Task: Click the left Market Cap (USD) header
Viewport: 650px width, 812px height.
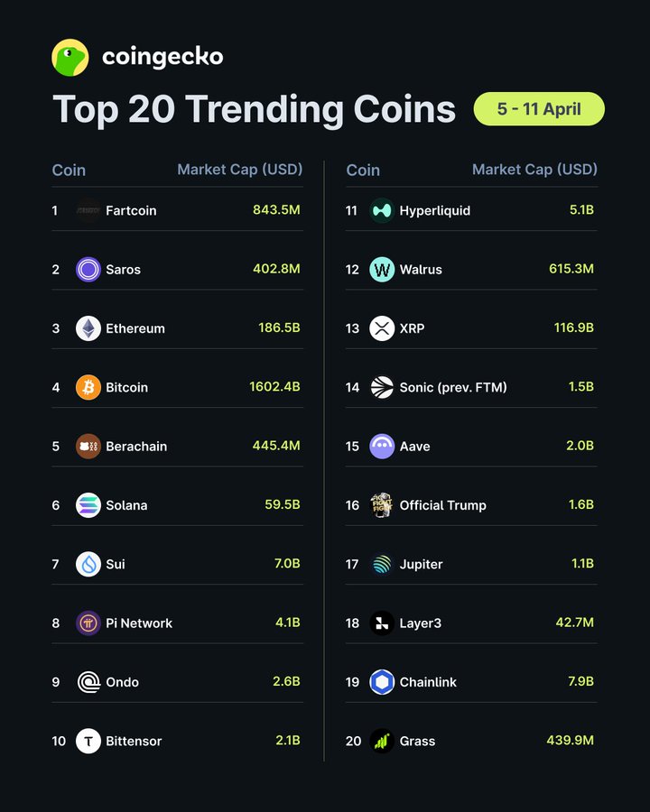Action: 239,170
